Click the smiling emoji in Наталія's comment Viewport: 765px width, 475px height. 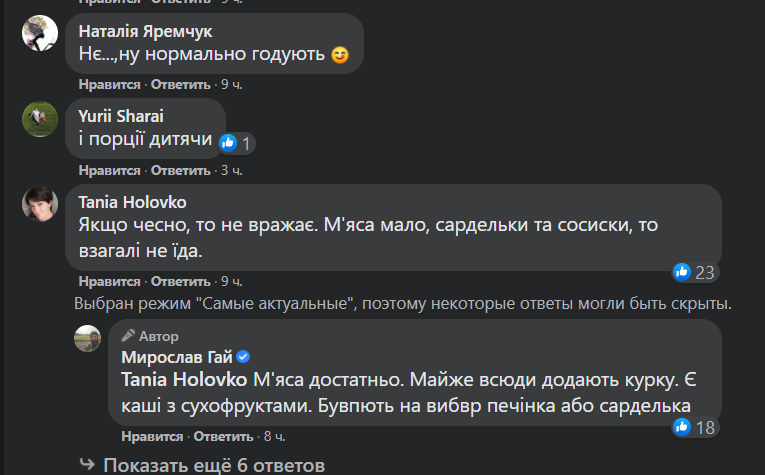coord(340,54)
